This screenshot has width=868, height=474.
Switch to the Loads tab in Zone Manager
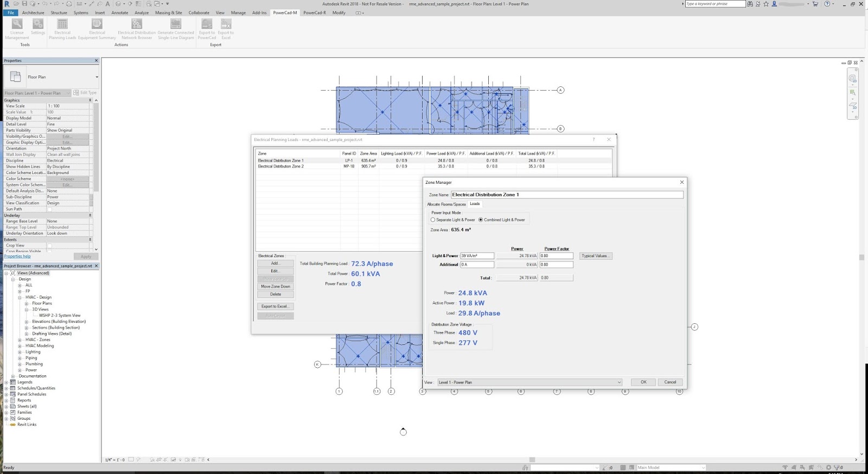(x=475, y=204)
